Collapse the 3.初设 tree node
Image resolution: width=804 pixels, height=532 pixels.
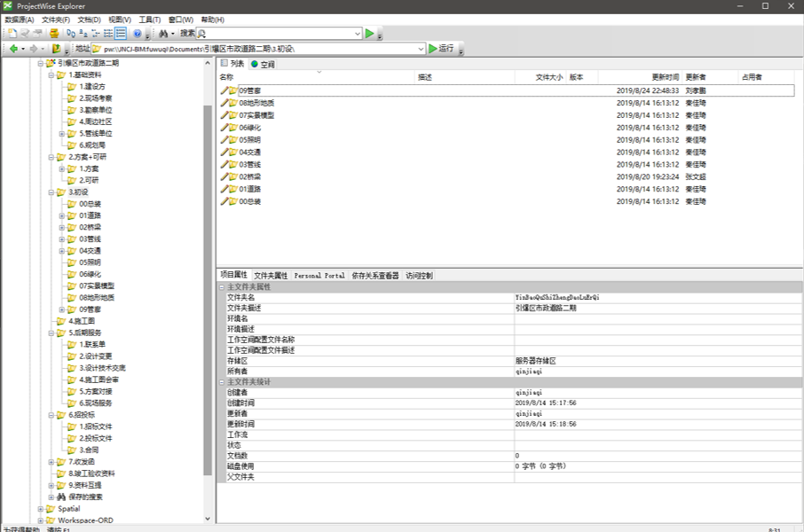(51, 192)
